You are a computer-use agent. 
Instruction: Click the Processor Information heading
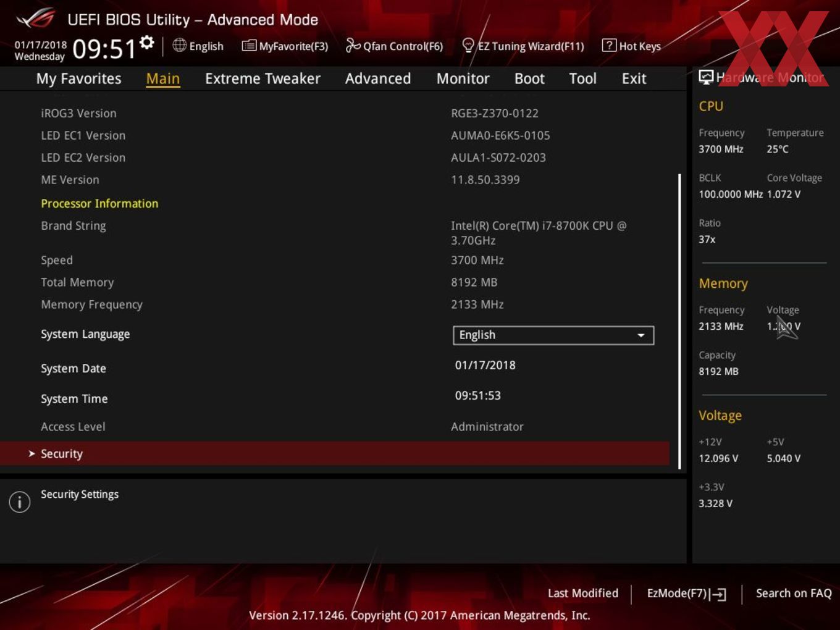99,204
